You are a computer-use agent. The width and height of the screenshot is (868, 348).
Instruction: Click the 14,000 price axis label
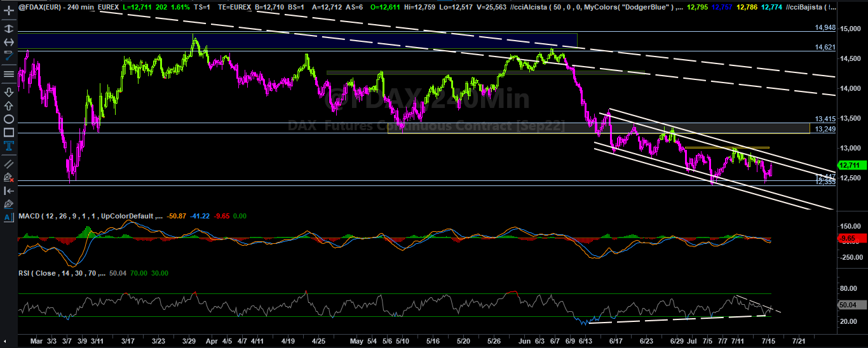point(850,88)
